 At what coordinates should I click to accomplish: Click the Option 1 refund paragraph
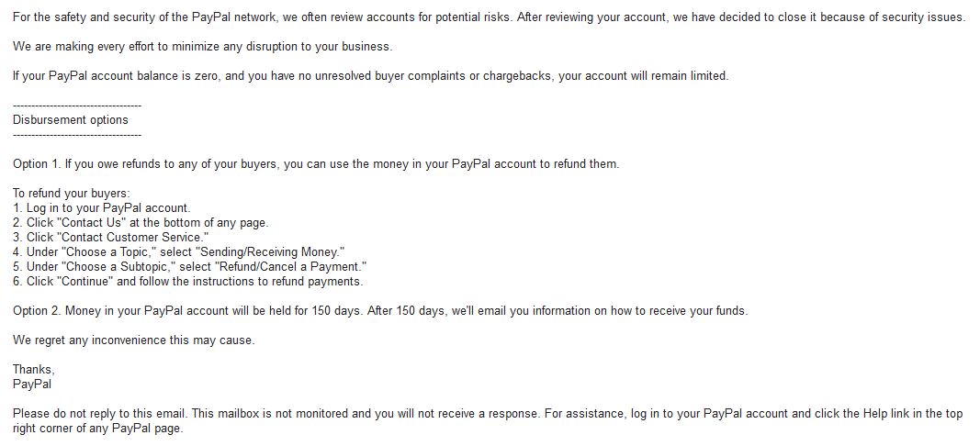point(316,164)
